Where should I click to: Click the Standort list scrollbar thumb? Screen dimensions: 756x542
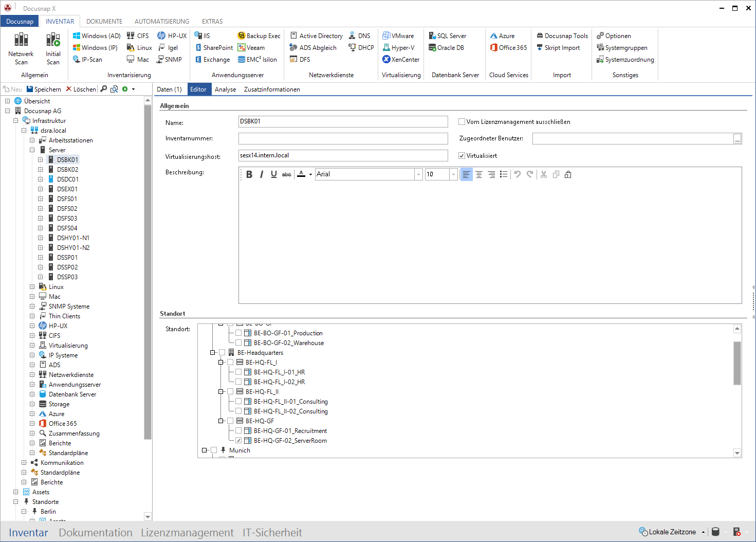point(737,363)
